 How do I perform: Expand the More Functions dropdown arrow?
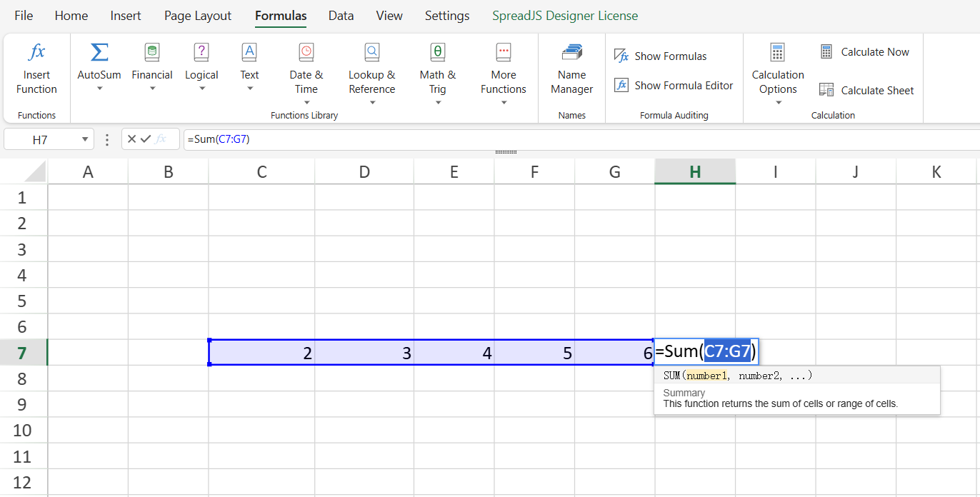(x=504, y=103)
